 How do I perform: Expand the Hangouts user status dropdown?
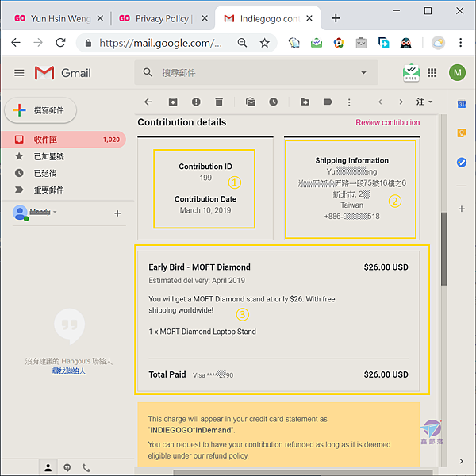pos(55,212)
